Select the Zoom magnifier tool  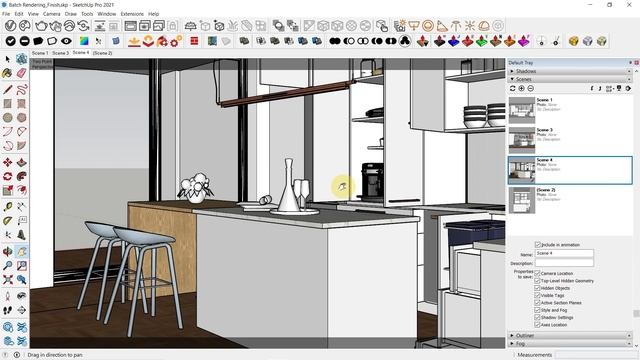(7, 265)
